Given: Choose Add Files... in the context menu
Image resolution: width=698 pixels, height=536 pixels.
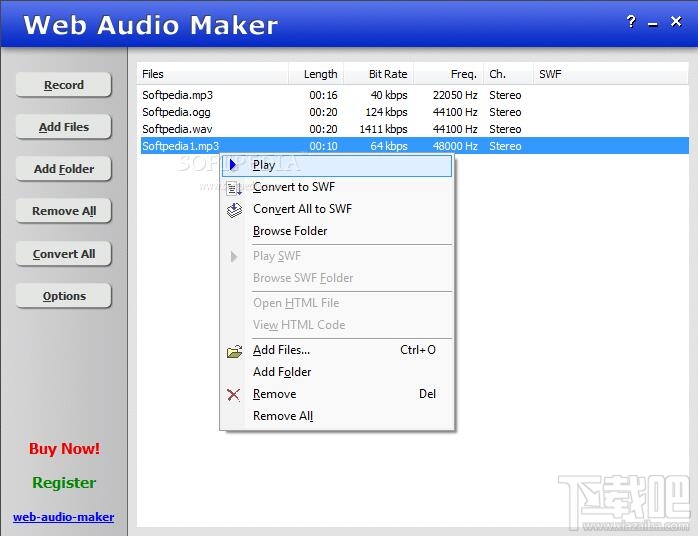Looking at the screenshot, I should coord(337,350).
